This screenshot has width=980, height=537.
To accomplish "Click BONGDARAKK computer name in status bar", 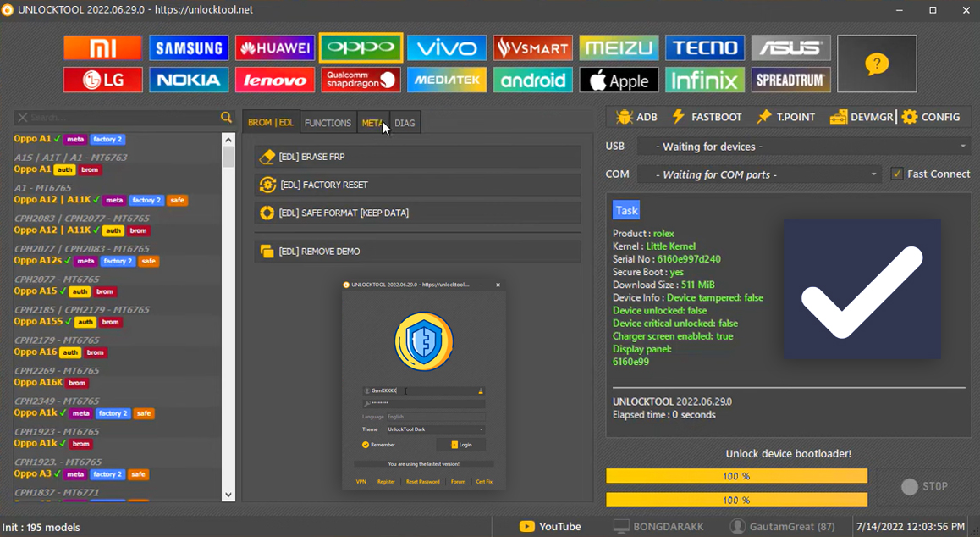I will [658, 526].
